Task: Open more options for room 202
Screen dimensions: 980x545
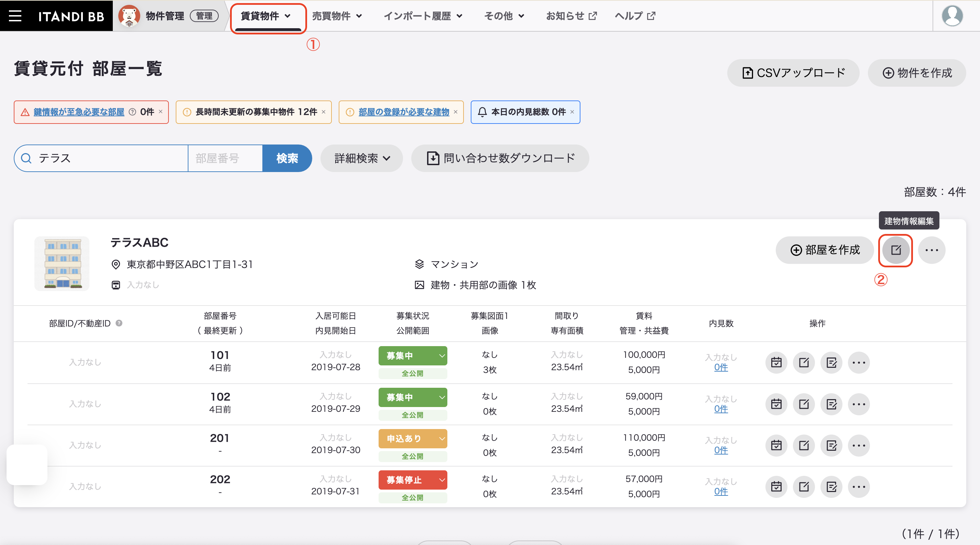Action: (x=859, y=487)
